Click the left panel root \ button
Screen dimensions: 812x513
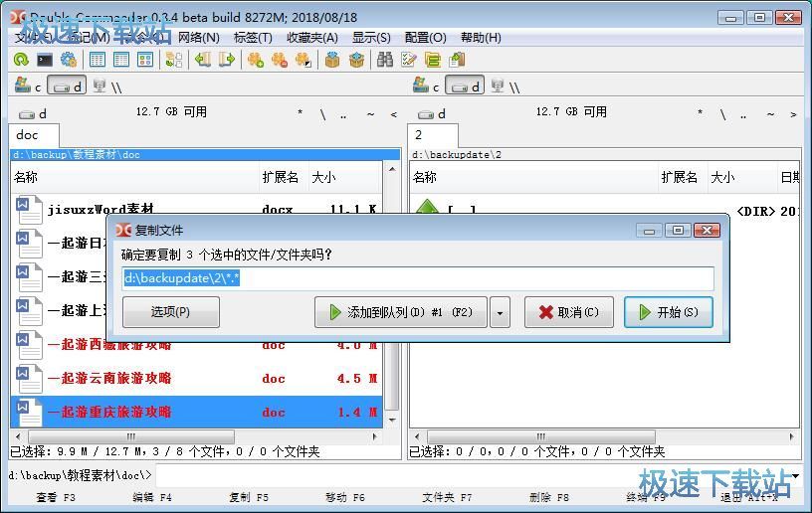pos(323,114)
